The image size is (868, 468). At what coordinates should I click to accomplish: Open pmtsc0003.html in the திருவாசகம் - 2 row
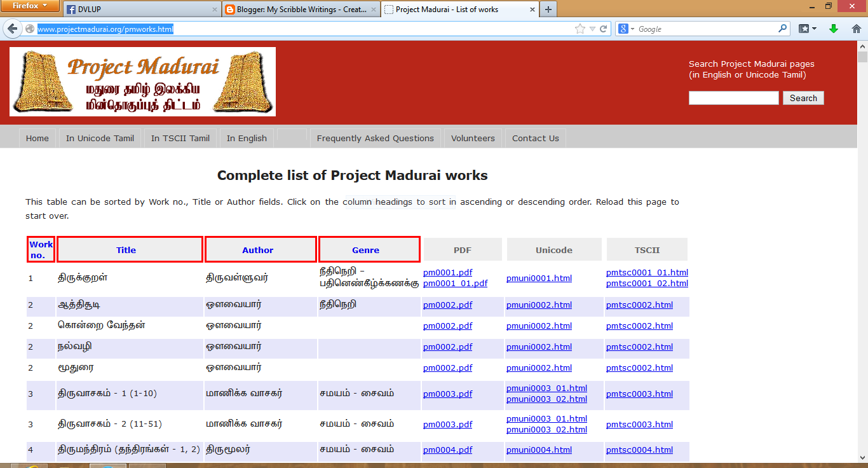click(x=639, y=425)
